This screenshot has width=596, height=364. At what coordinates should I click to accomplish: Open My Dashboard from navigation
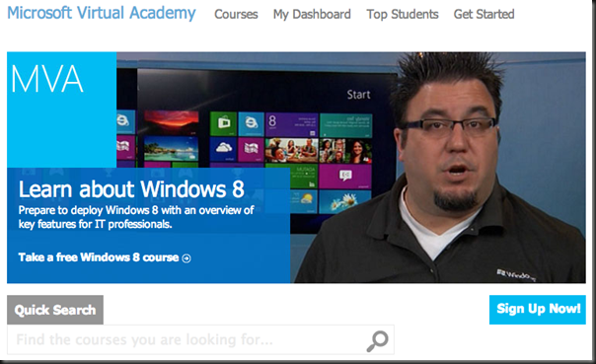[x=312, y=15]
